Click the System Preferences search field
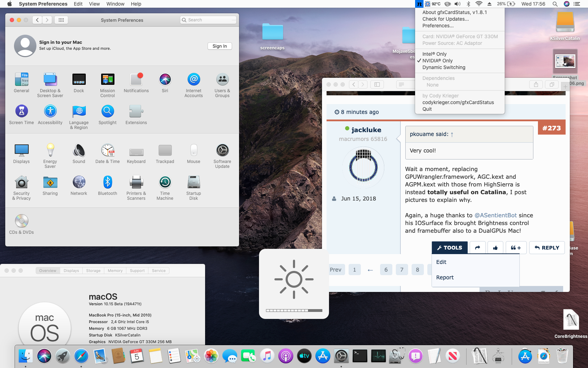 208,20
